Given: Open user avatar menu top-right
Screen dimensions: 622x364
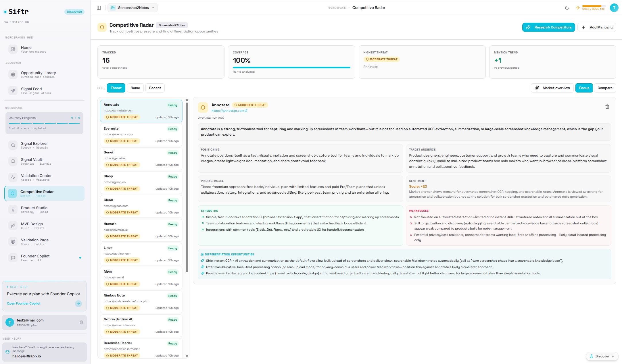Looking at the screenshot, I should (614, 8).
